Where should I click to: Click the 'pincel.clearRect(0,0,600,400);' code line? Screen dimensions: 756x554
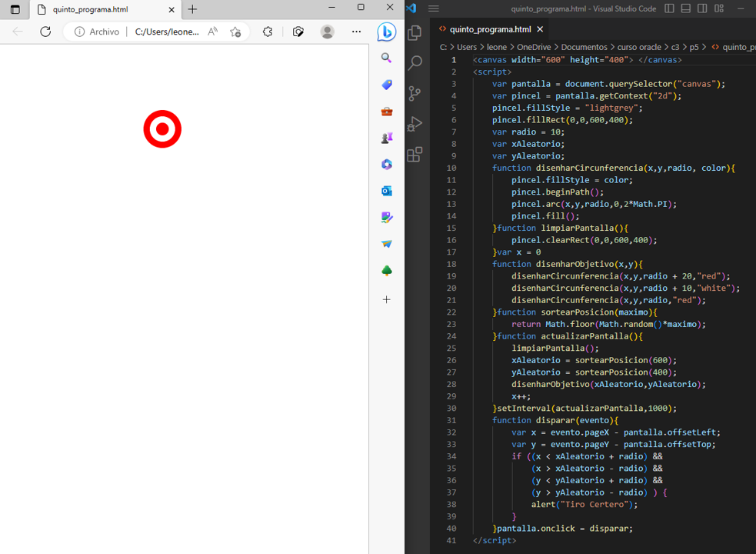(584, 240)
